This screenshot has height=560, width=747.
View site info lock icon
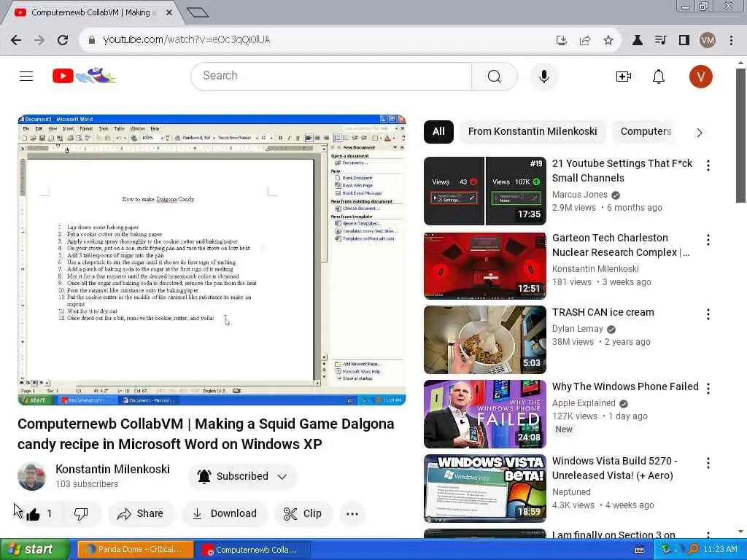(x=91, y=40)
